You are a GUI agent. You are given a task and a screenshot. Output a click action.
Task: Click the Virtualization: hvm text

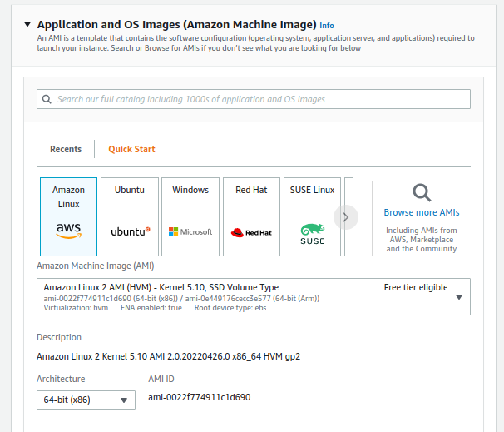76,308
